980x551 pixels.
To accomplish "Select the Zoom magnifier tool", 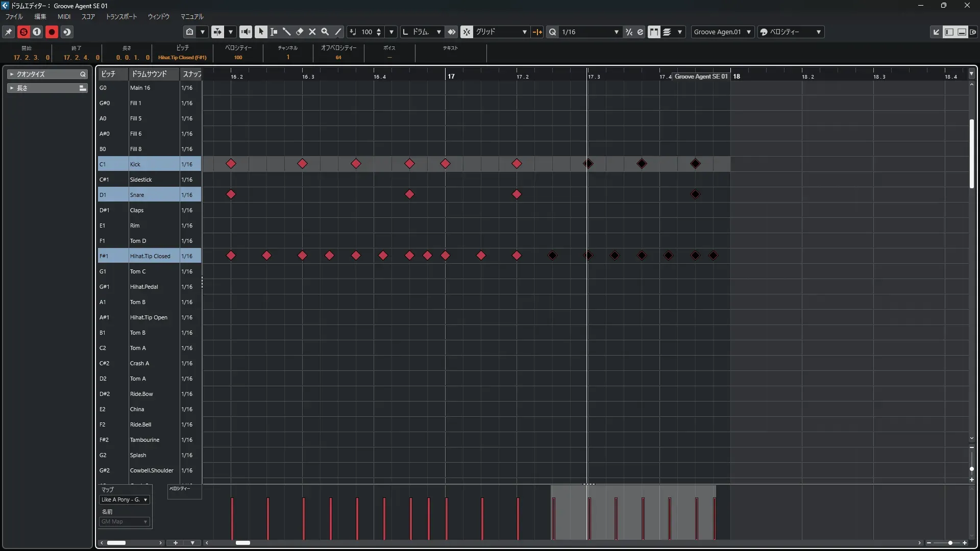I will [325, 32].
